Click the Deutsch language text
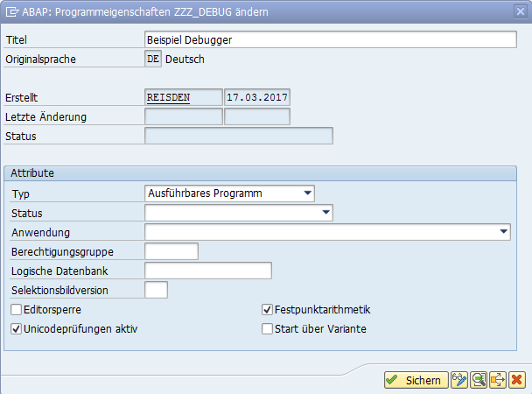The width and height of the screenshot is (532, 394). [x=185, y=59]
